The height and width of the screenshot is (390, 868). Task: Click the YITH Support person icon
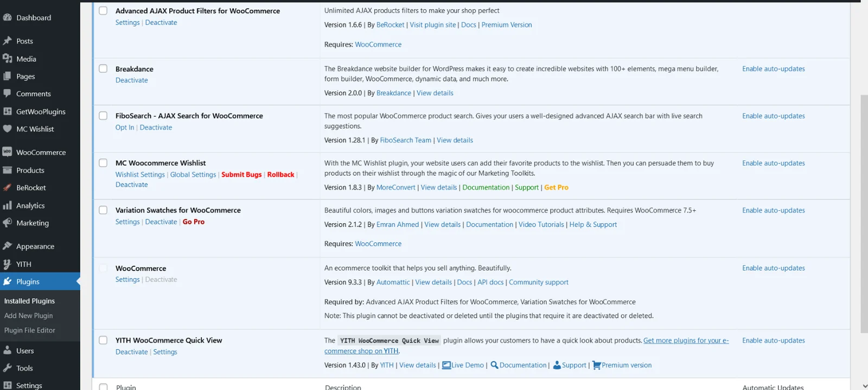[x=557, y=365]
